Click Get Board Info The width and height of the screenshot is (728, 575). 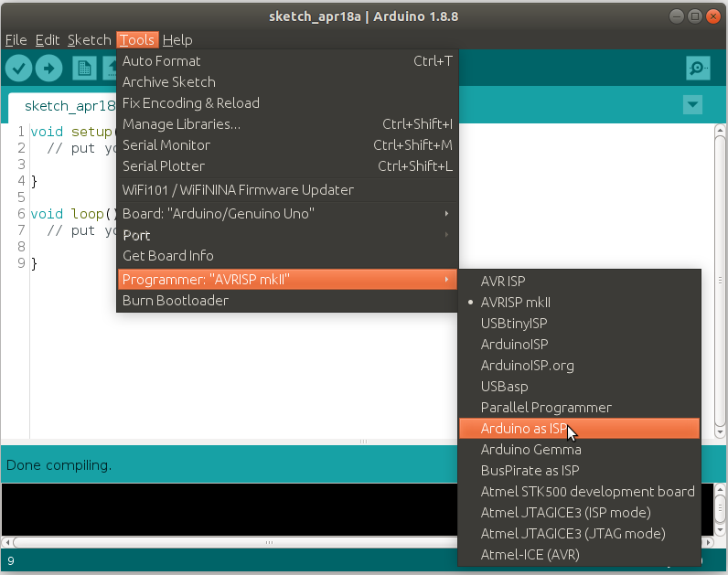tap(287, 256)
